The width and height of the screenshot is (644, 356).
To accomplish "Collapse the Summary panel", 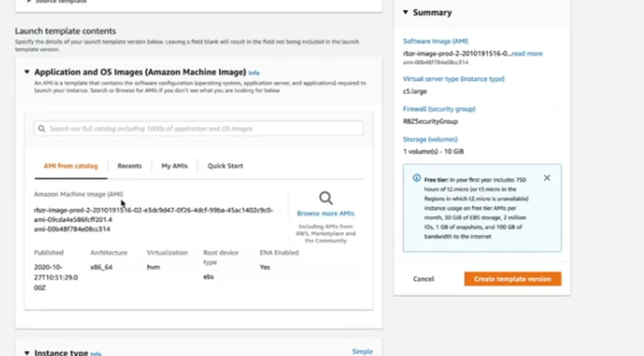I will [406, 12].
